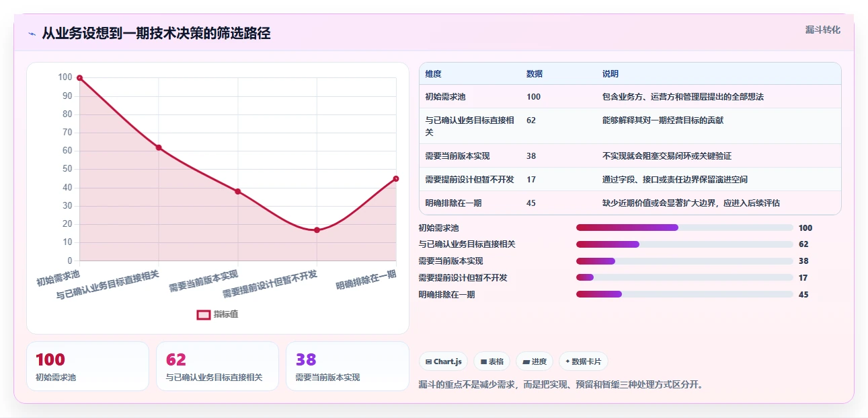Click the y-axis tick label 50
Viewport: 868px width, 418px height.
(x=67, y=169)
